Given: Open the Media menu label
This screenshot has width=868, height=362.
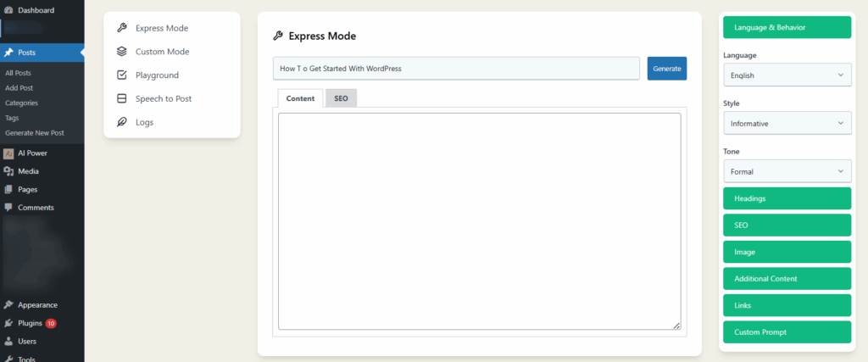Looking at the screenshot, I should coord(28,171).
